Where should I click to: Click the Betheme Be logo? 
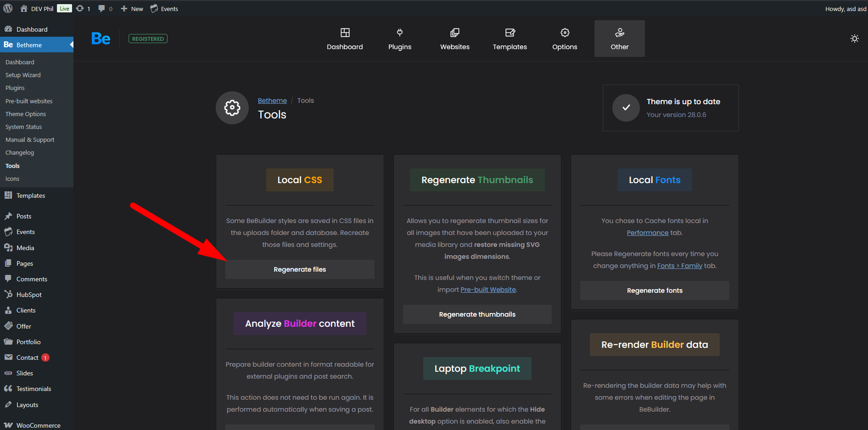coord(101,39)
